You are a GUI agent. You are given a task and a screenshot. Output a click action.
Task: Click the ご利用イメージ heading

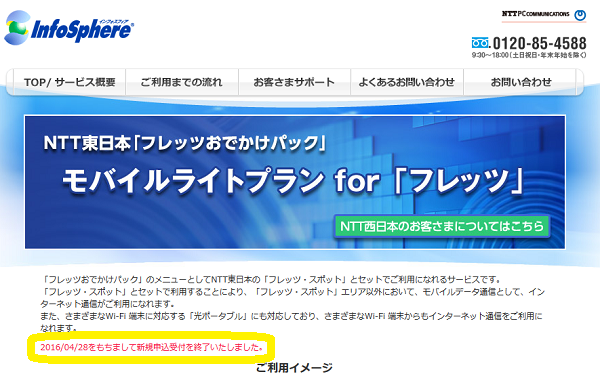[294, 368]
